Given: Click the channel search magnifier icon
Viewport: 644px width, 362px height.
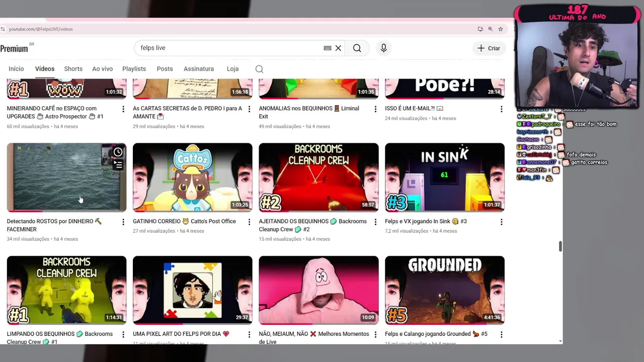Looking at the screenshot, I should click(259, 69).
